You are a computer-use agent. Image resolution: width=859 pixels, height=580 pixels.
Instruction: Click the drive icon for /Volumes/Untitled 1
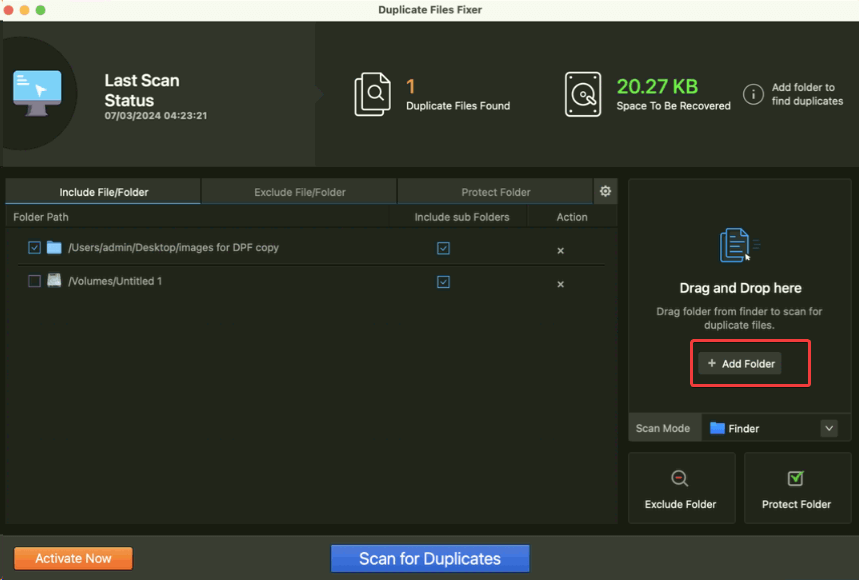[54, 281]
